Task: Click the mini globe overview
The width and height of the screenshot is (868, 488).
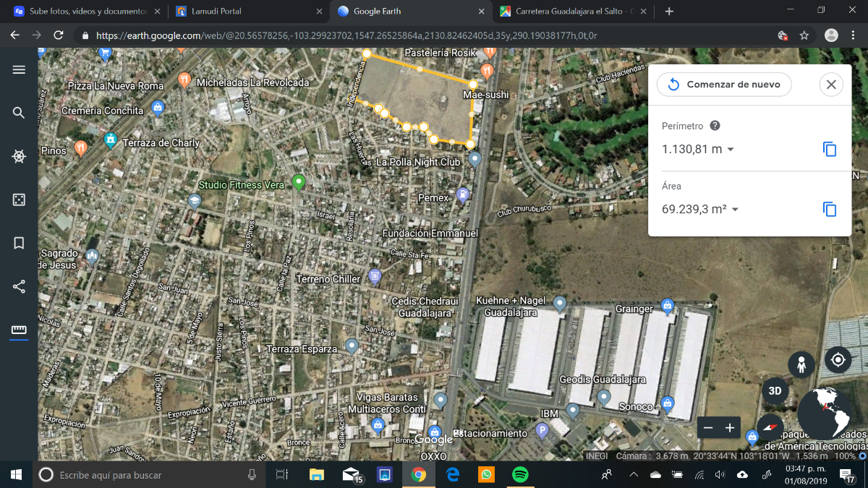Action: click(x=825, y=414)
